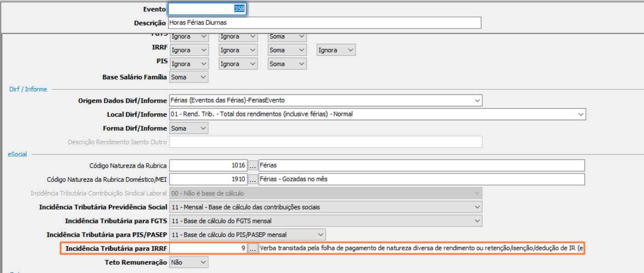Open the Base Salário Família dropdown
The width and height of the screenshot is (644, 273).
(x=189, y=77)
